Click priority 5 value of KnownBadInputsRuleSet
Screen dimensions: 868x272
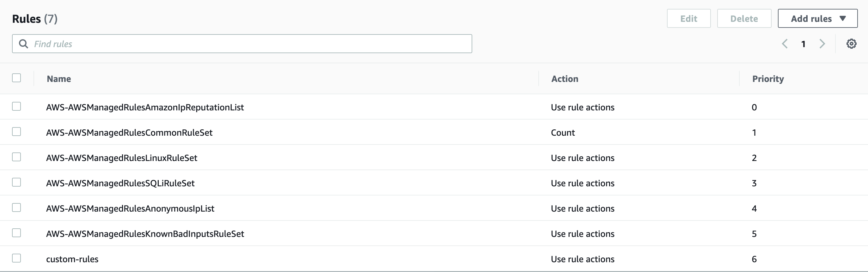pyautogui.click(x=754, y=234)
